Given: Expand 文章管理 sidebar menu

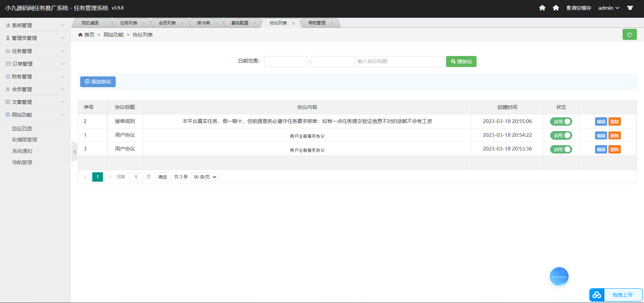Looking at the screenshot, I should pos(35,102).
